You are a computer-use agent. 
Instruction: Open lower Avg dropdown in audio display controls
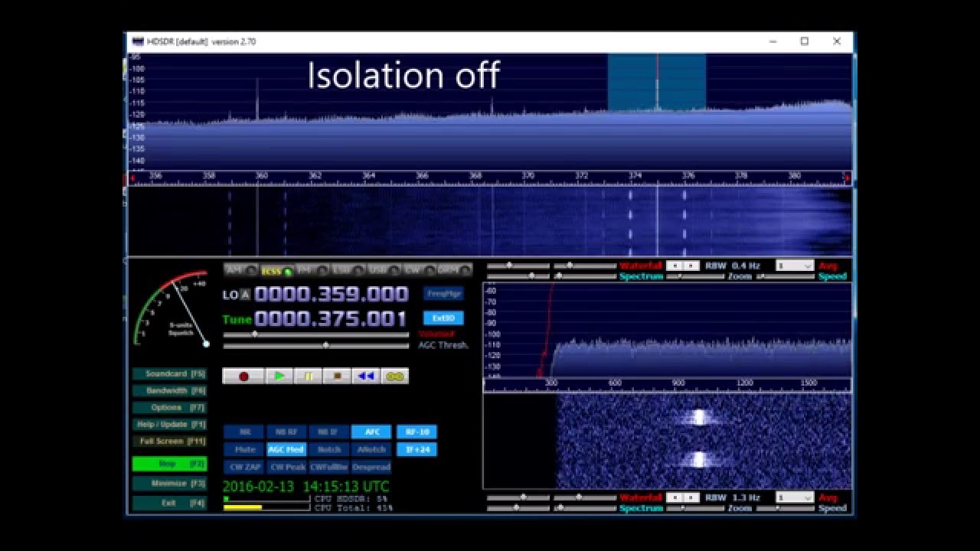click(794, 497)
